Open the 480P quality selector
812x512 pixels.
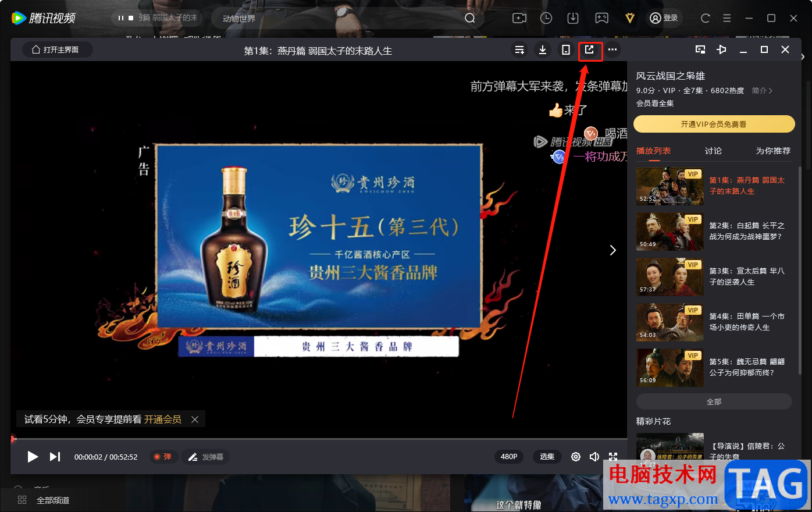[509, 457]
